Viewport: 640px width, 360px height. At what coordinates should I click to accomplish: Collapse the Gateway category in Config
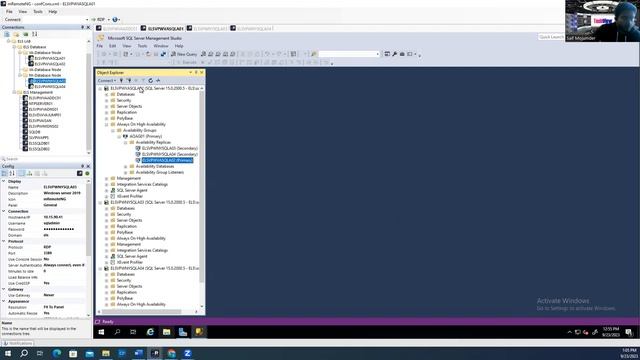point(4,289)
